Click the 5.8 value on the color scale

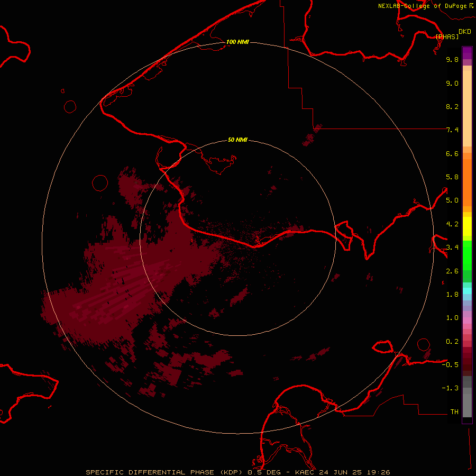point(452,177)
